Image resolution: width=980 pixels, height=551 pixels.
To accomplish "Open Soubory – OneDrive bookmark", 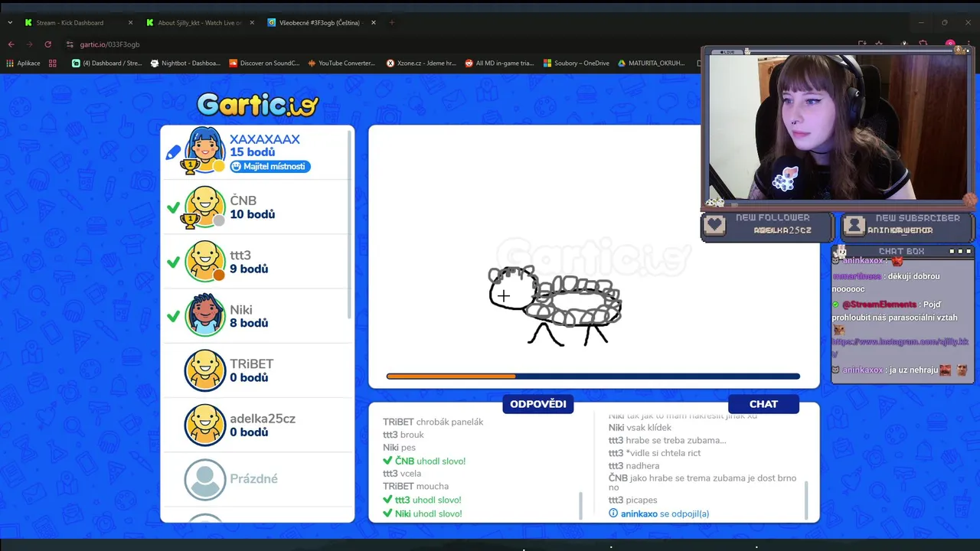I will coord(577,64).
